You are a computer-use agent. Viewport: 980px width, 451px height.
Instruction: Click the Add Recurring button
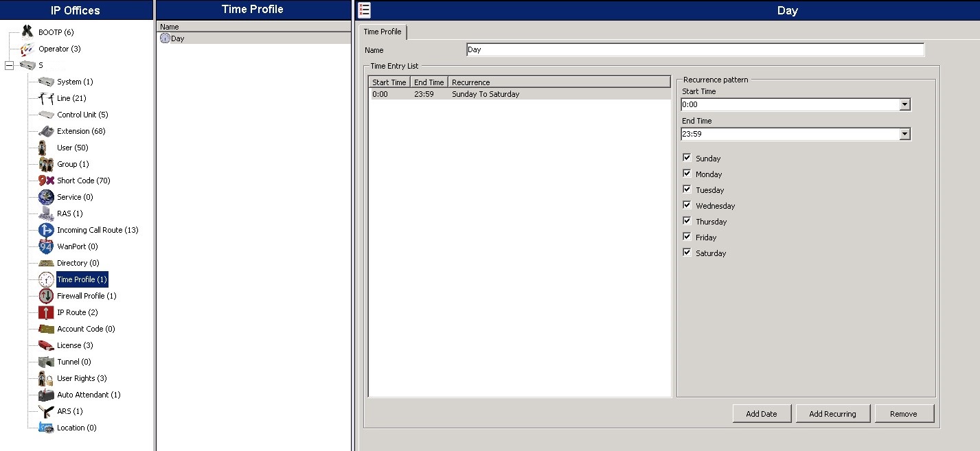832,414
